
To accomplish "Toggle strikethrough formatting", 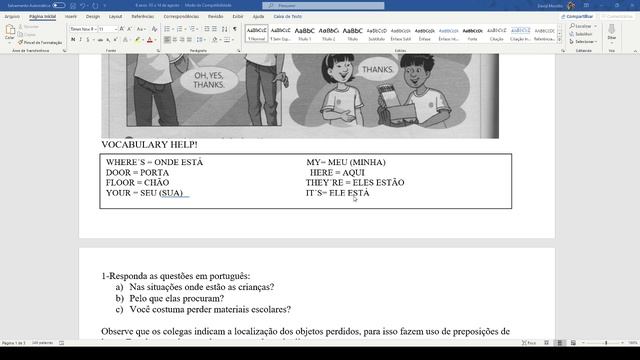I will coord(100,40).
